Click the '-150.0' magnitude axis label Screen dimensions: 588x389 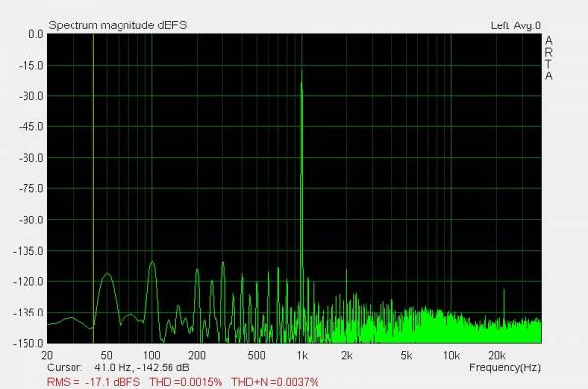(x=28, y=343)
